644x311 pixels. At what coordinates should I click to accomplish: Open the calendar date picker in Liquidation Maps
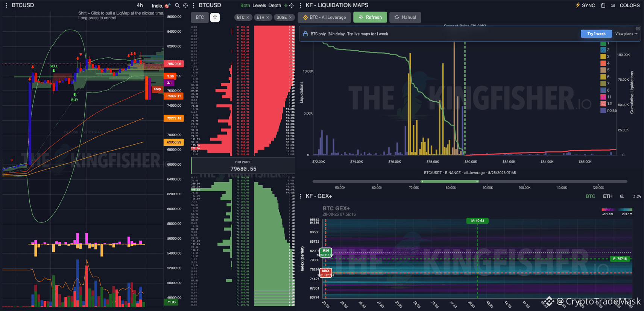(603, 6)
